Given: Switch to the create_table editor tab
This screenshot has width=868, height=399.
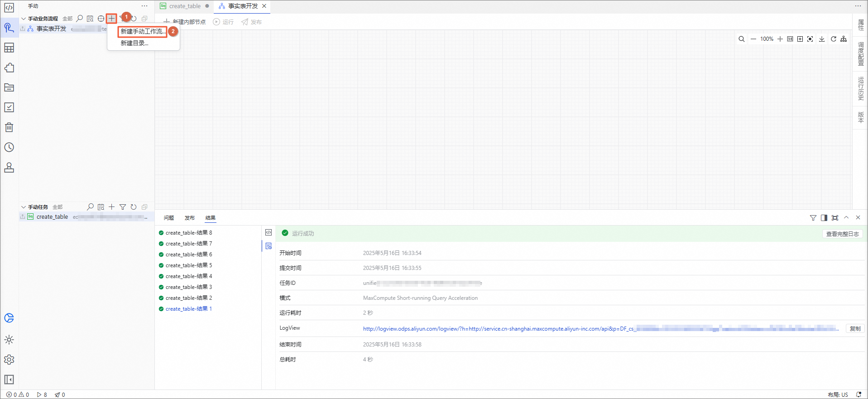Looking at the screenshot, I should click(x=185, y=6).
